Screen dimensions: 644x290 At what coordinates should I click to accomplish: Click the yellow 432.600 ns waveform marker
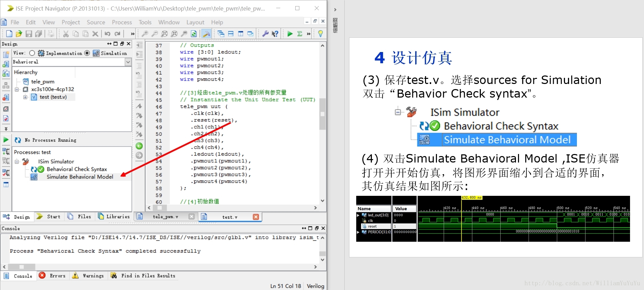[472, 198]
